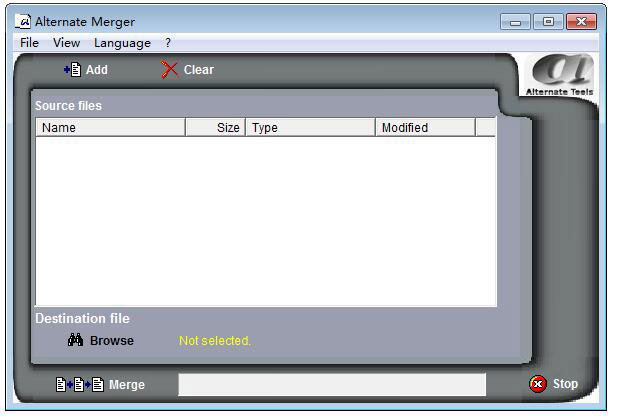Viewport: 618px width, 417px height.
Task: Click inside the empty source files list
Action: point(266,221)
